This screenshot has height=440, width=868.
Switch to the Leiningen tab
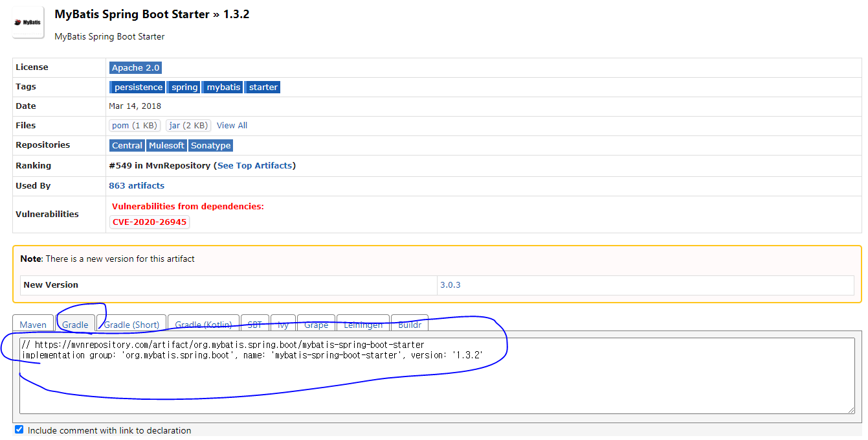(363, 323)
